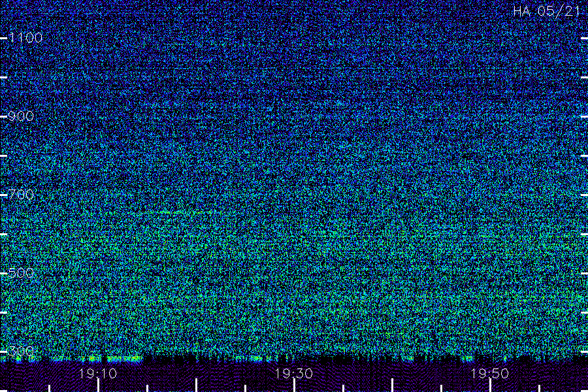Click the 300 frequency axis label

point(21,351)
